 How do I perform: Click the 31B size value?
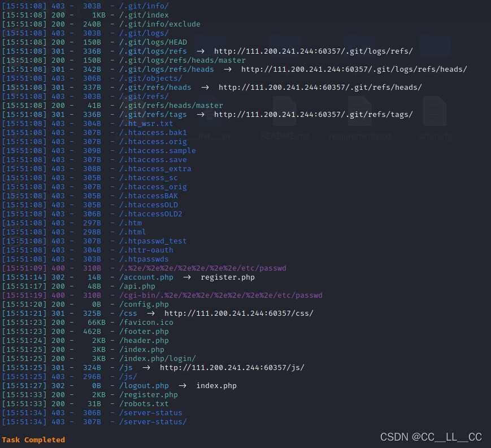pos(94,404)
